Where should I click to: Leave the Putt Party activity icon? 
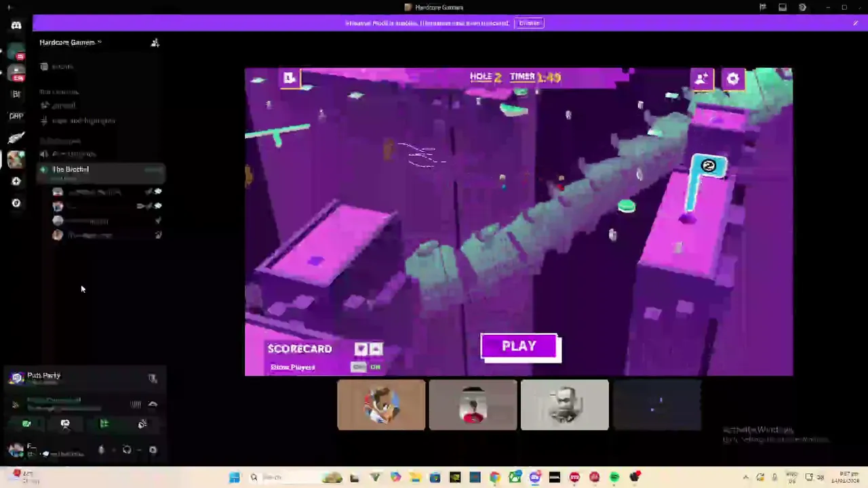point(153,378)
